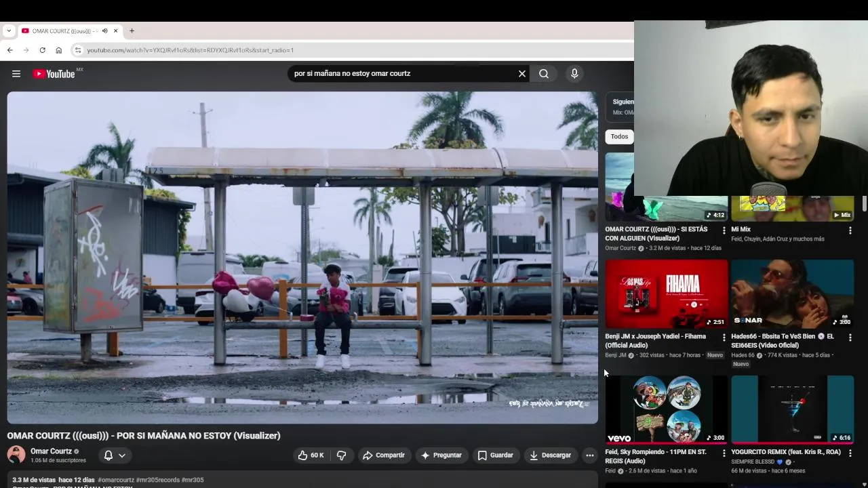This screenshot has width=868, height=488.
Task: Click the video player to pause
Action: tap(302, 258)
